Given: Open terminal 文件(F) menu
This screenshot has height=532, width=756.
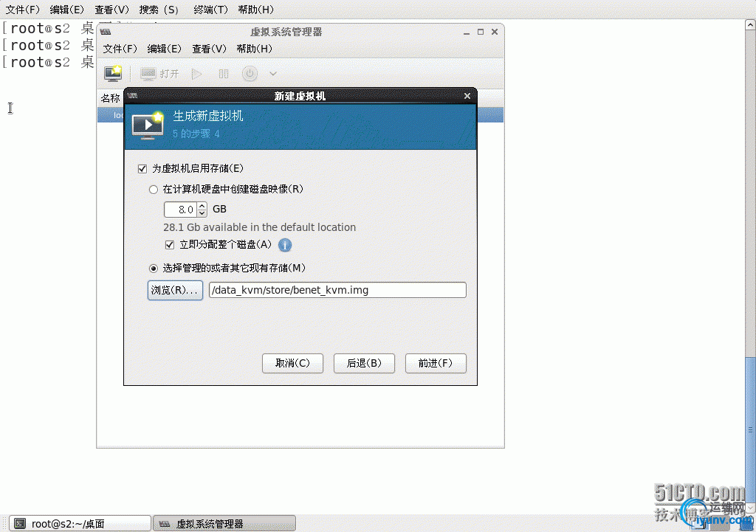Looking at the screenshot, I should (x=22, y=10).
